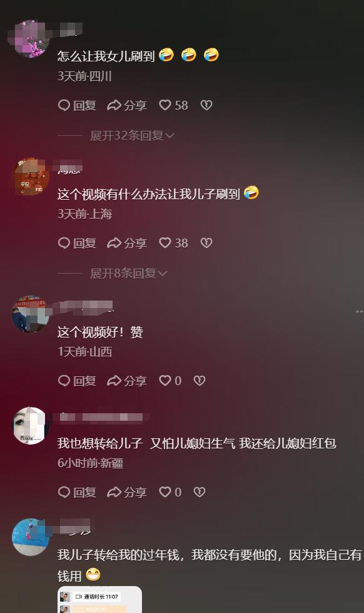Like the Shanxi comment with 0 likes
The image size is (364, 613).
tap(170, 381)
